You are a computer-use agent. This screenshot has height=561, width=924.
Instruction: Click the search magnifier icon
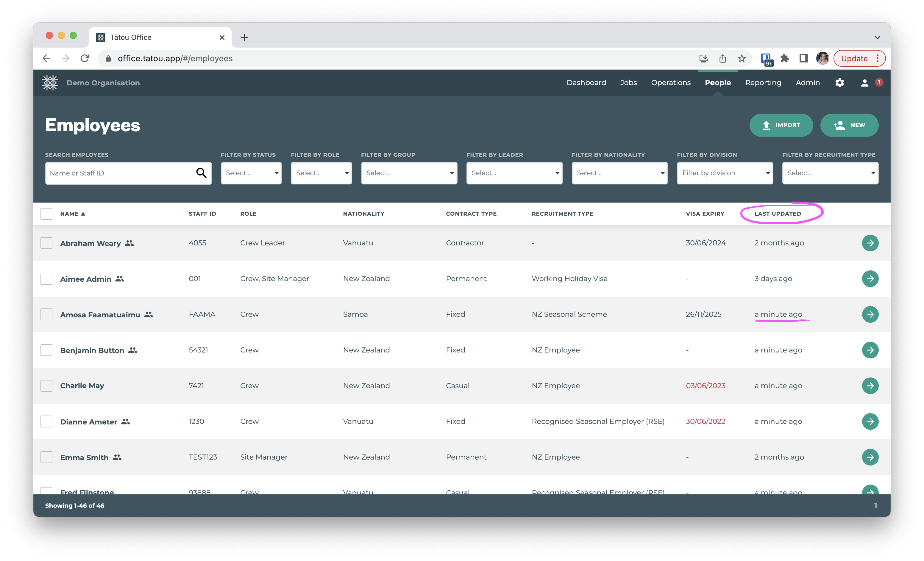201,173
